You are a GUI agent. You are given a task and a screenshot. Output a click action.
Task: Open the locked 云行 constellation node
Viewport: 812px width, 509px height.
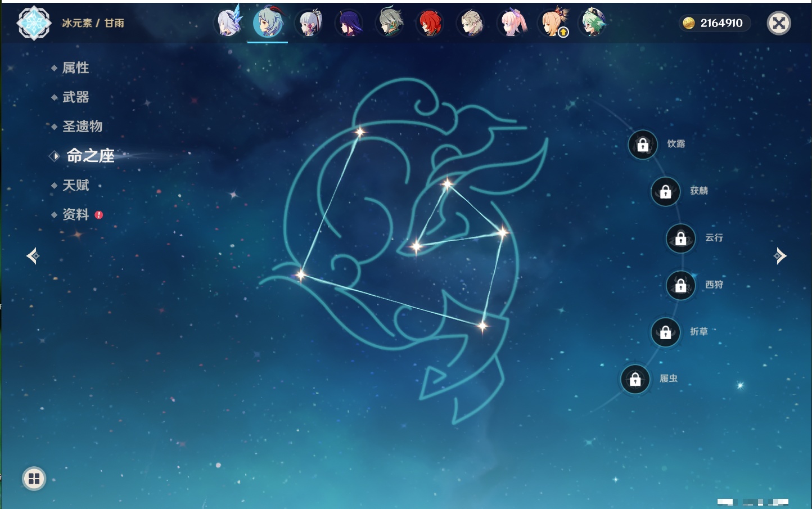pyautogui.click(x=680, y=238)
